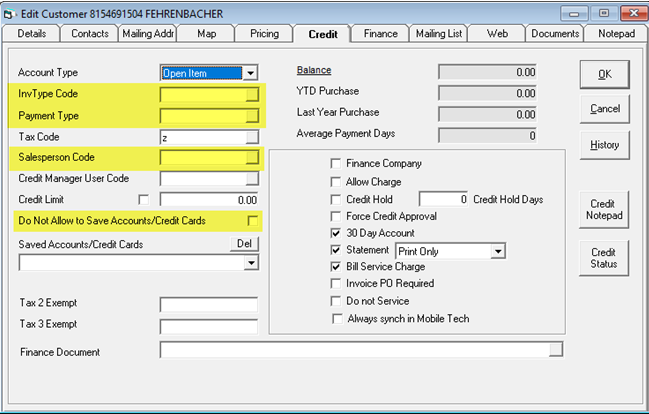Follow the Balance link

point(314,70)
